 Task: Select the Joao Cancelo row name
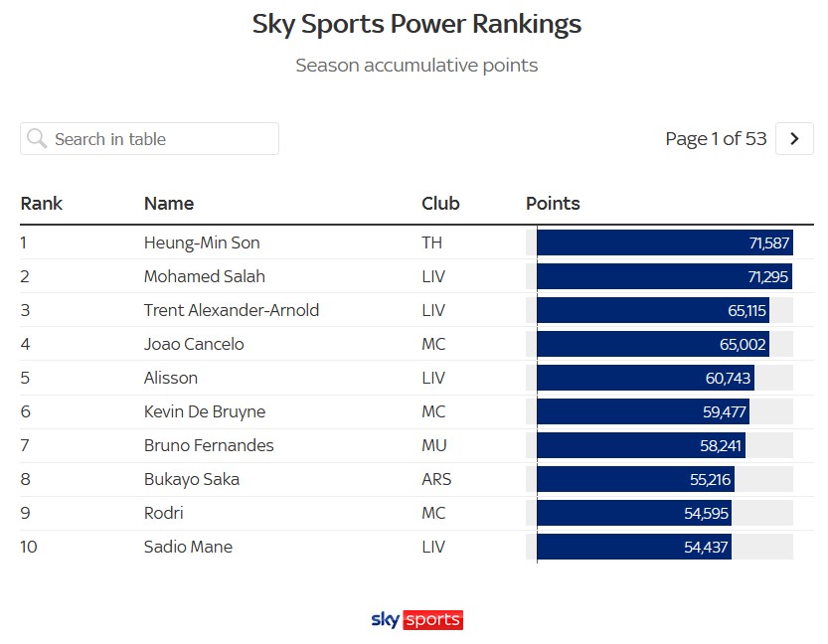click(194, 344)
